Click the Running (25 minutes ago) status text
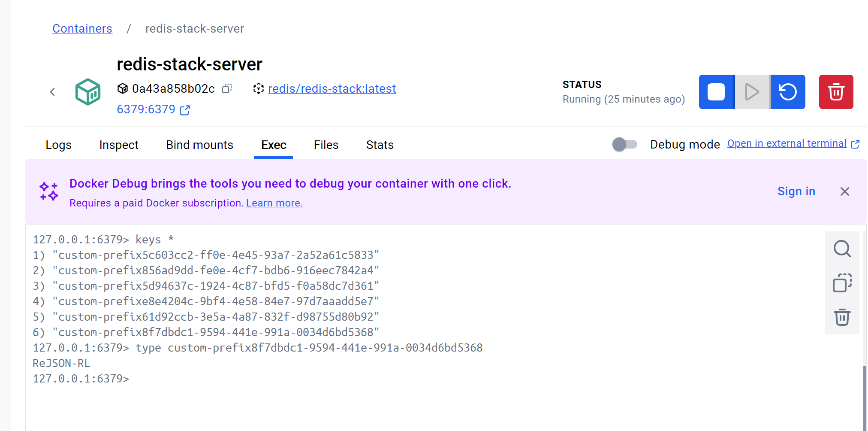Viewport: 868px width, 431px height. [624, 99]
